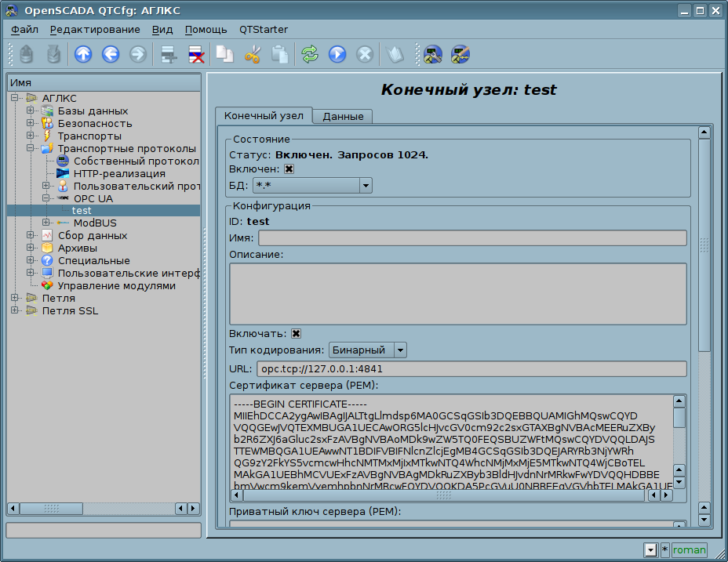The height and width of the screenshot is (562, 728).
Task: Toggle the 'Включен' state checkbox
Action: (x=289, y=169)
